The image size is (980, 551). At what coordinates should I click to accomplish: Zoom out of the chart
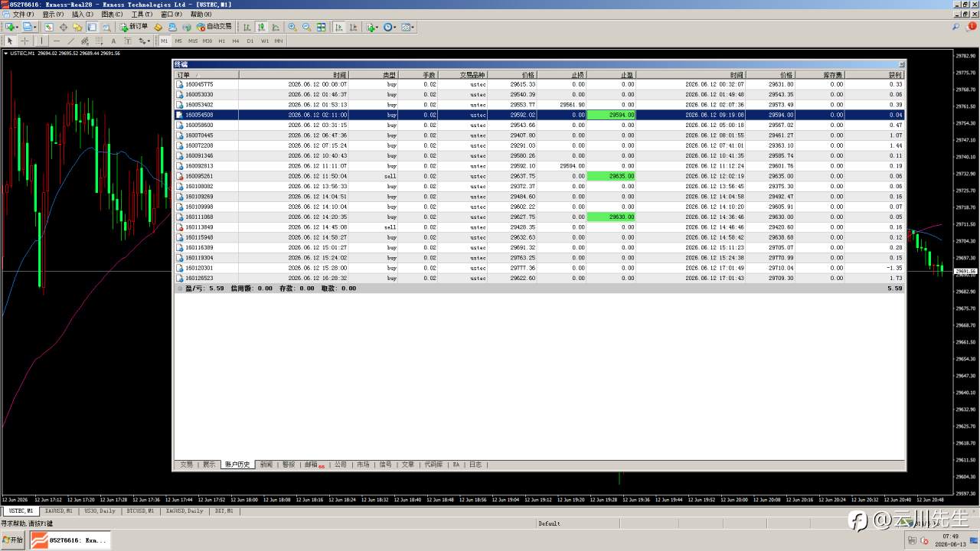(x=306, y=27)
